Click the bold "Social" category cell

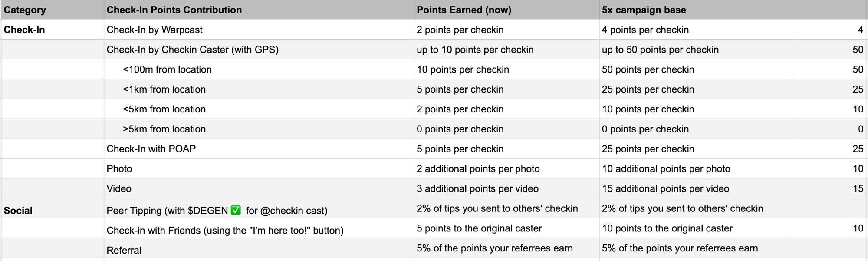[18, 211]
